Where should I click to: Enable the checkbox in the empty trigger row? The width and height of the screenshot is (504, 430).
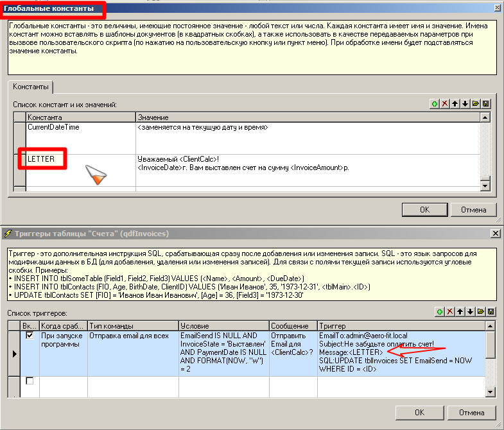pos(30,381)
